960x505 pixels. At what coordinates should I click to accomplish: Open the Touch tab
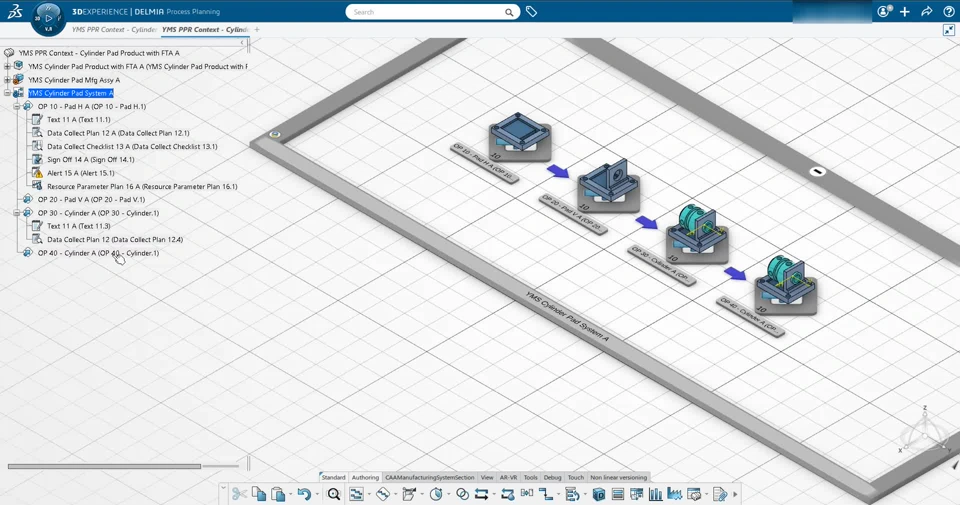[576, 477]
